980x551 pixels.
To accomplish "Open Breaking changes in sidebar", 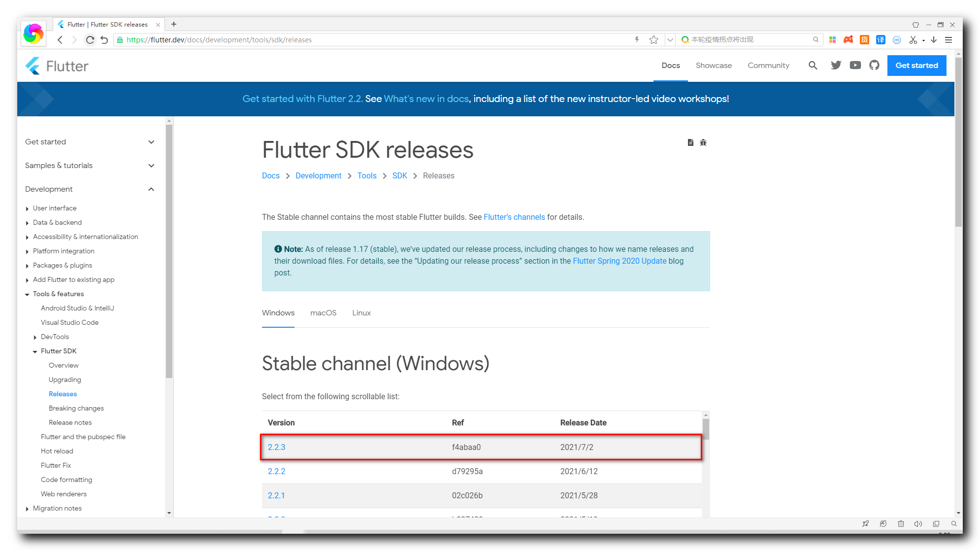I will pyautogui.click(x=76, y=409).
